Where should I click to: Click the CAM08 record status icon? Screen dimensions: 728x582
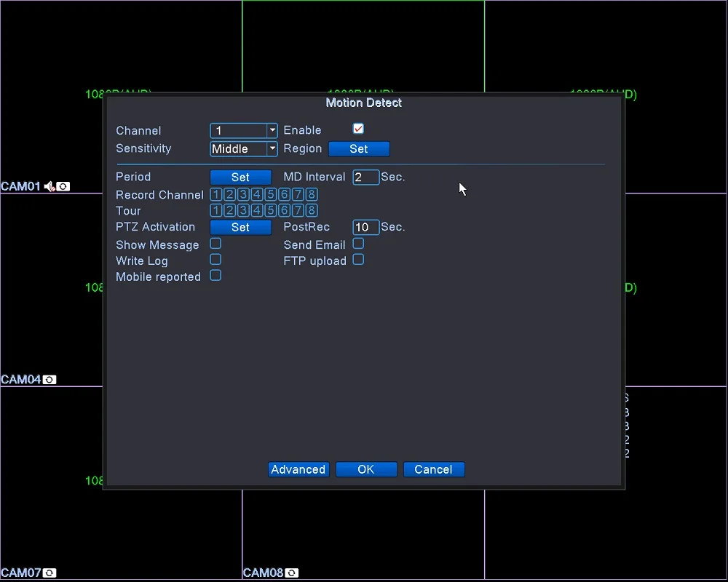pyautogui.click(x=292, y=573)
